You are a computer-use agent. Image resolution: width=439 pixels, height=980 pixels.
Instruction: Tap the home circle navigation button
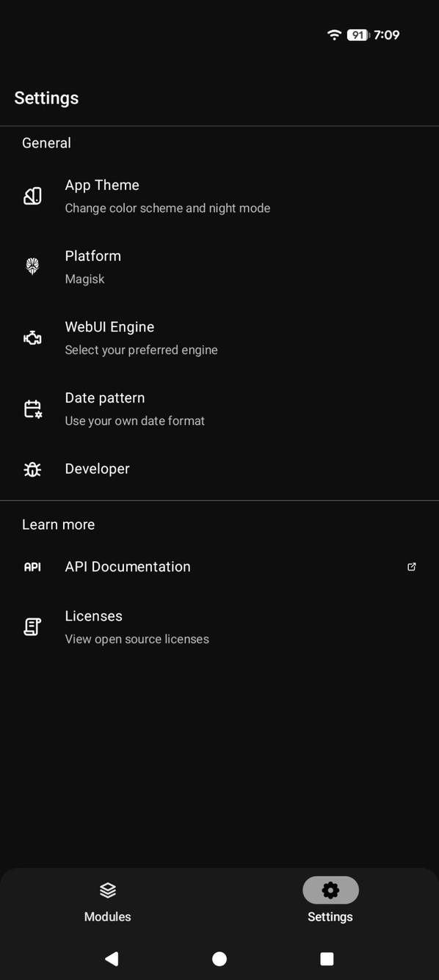tap(219, 959)
